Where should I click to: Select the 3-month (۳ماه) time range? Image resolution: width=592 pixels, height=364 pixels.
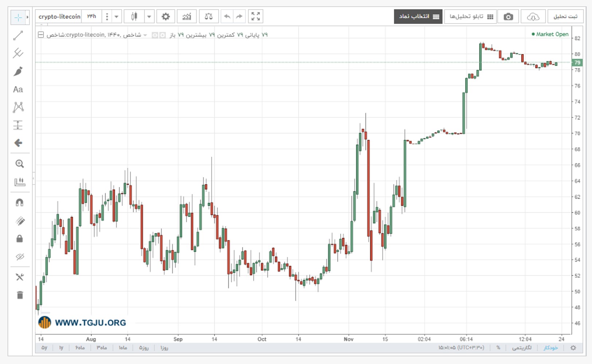102,348
